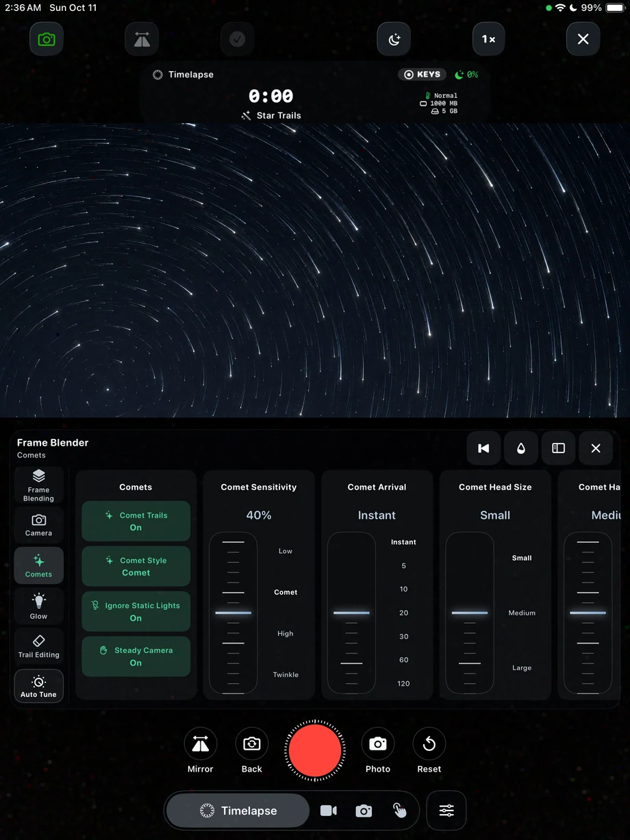Tap the Comet Head Size slider track

click(x=470, y=613)
